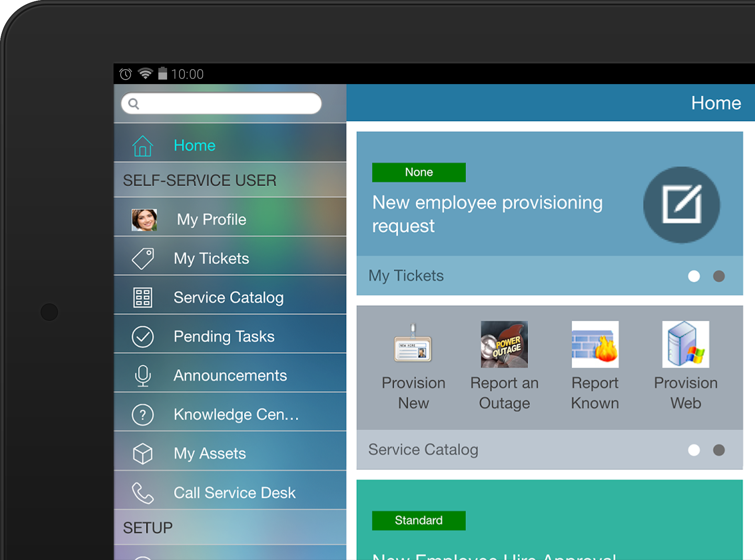The width and height of the screenshot is (755, 560).
Task: Tap the edit ticket pencil icon
Action: pyautogui.click(x=682, y=205)
